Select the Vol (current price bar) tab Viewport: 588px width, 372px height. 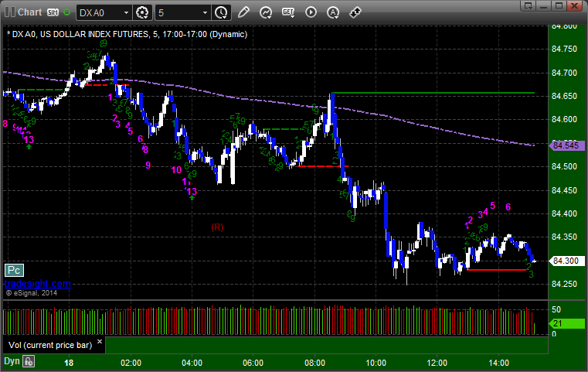50,345
